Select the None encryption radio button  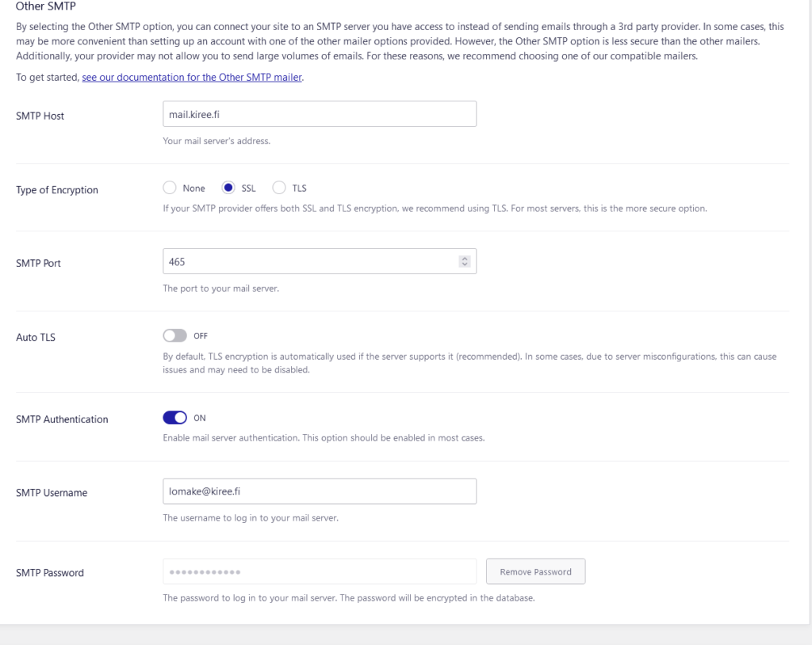(169, 188)
